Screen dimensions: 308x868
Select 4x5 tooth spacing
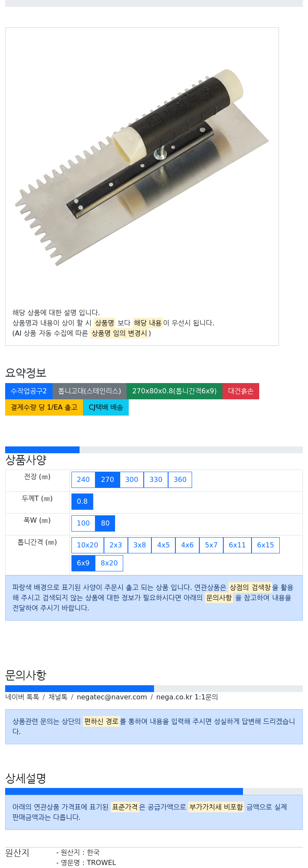(x=163, y=545)
